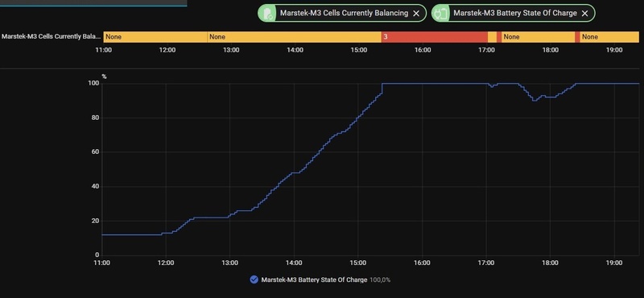Toggle the Battery State Of Charge legend checkbox
Image resolution: width=644 pixels, height=298 pixels.
pyautogui.click(x=254, y=280)
